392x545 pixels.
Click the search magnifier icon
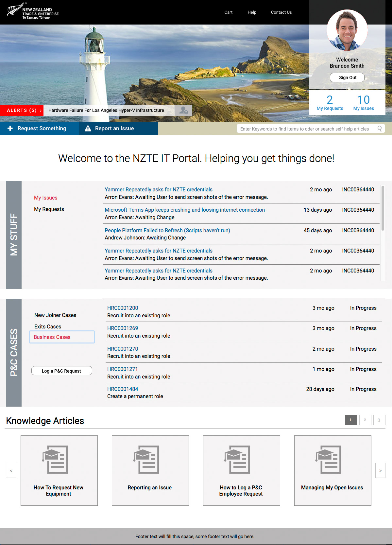(x=380, y=129)
